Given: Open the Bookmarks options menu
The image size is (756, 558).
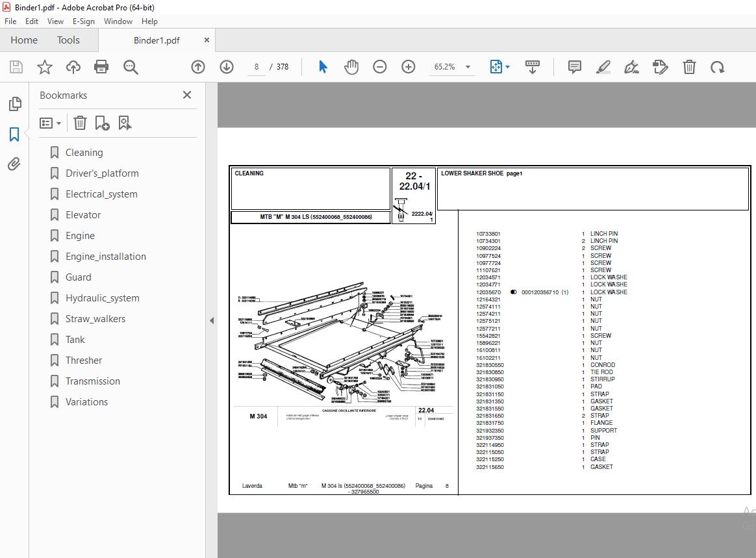Looking at the screenshot, I should [x=50, y=123].
